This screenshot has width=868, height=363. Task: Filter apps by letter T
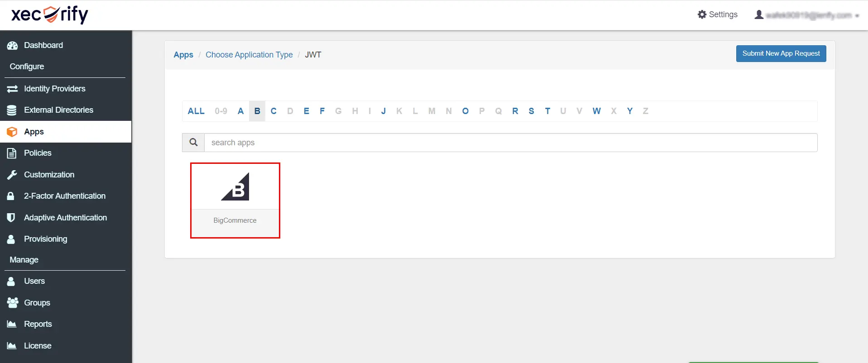click(547, 111)
